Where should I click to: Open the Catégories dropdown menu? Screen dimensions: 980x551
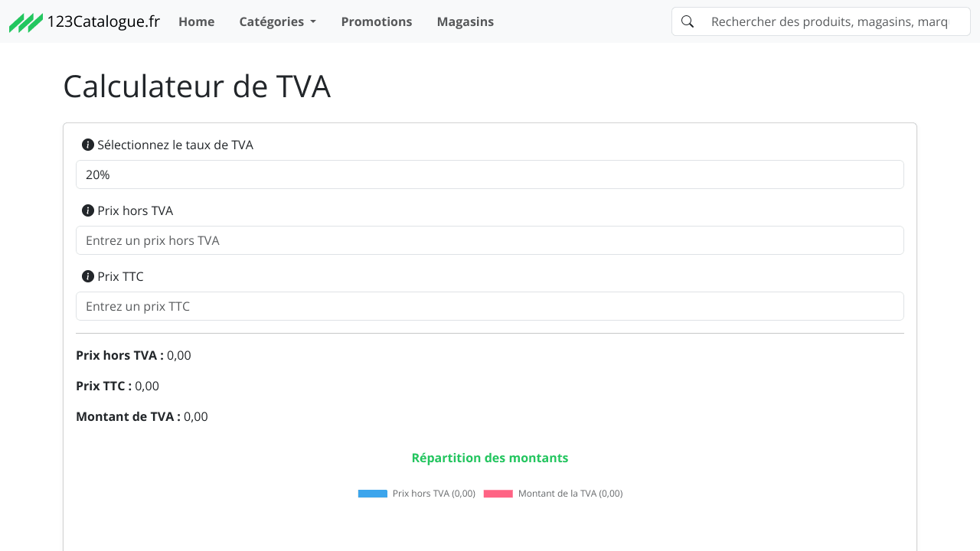tap(277, 21)
